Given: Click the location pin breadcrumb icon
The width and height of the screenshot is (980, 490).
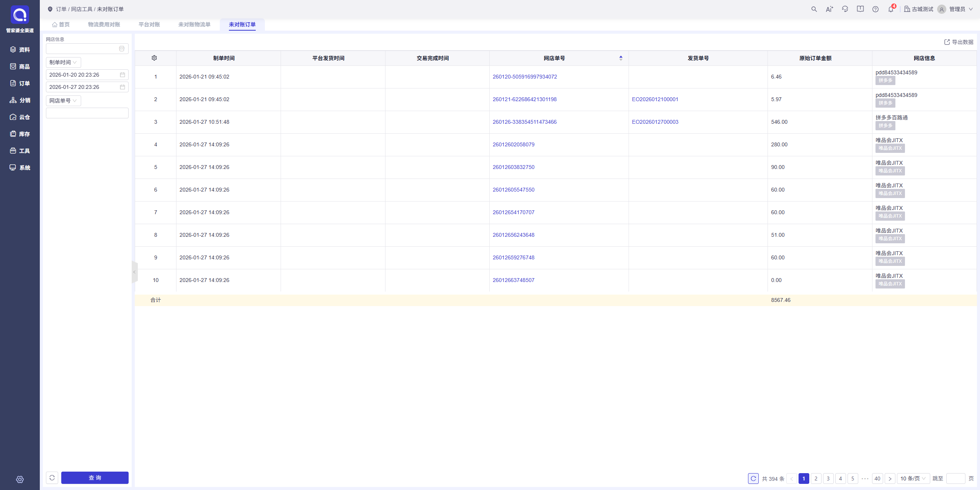Looking at the screenshot, I should tap(50, 9).
